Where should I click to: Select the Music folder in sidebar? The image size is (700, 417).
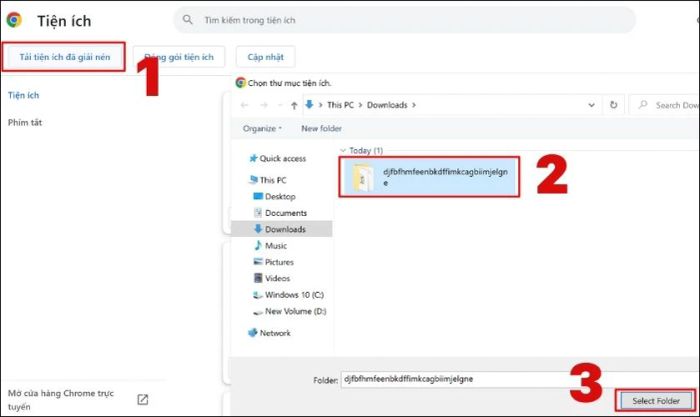pyautogui.click(x=275, y=245)
